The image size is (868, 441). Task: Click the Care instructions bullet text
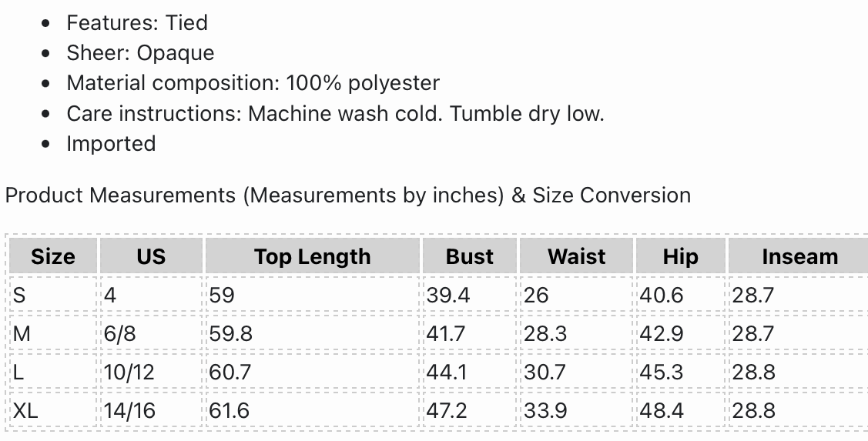[x=335, y=113]
